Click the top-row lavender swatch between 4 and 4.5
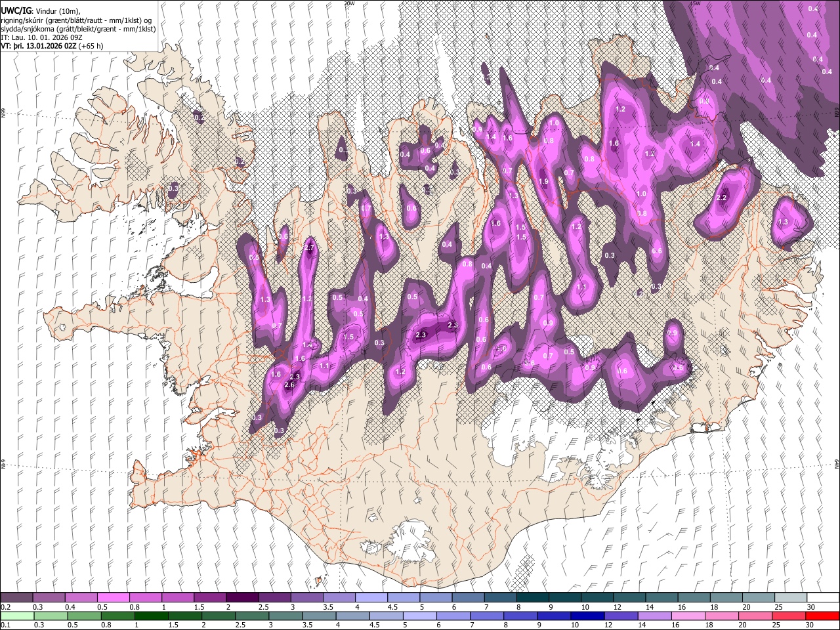The width and height of the screenshot is (840, 630). pos(371,598)
